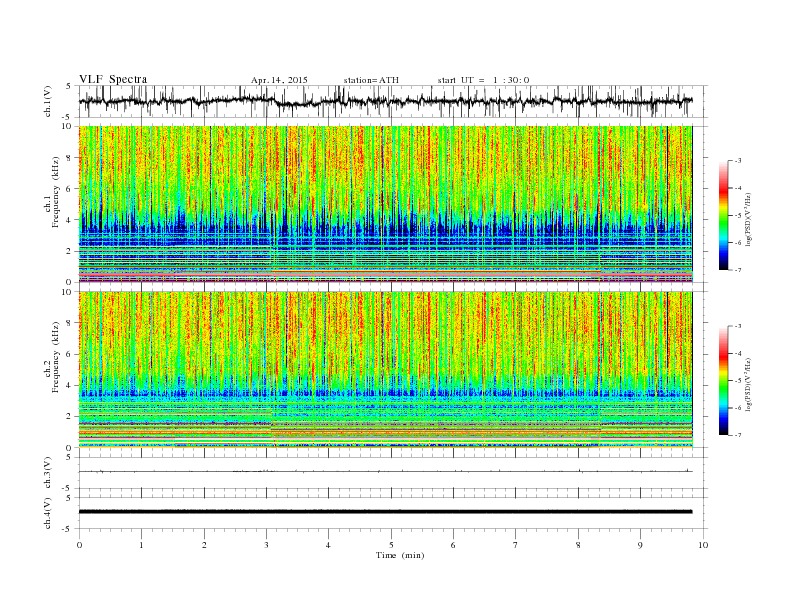The image size is (792, 612).
Task: Click the ch.2 spectrogram panel
Action: pos(386,369)
